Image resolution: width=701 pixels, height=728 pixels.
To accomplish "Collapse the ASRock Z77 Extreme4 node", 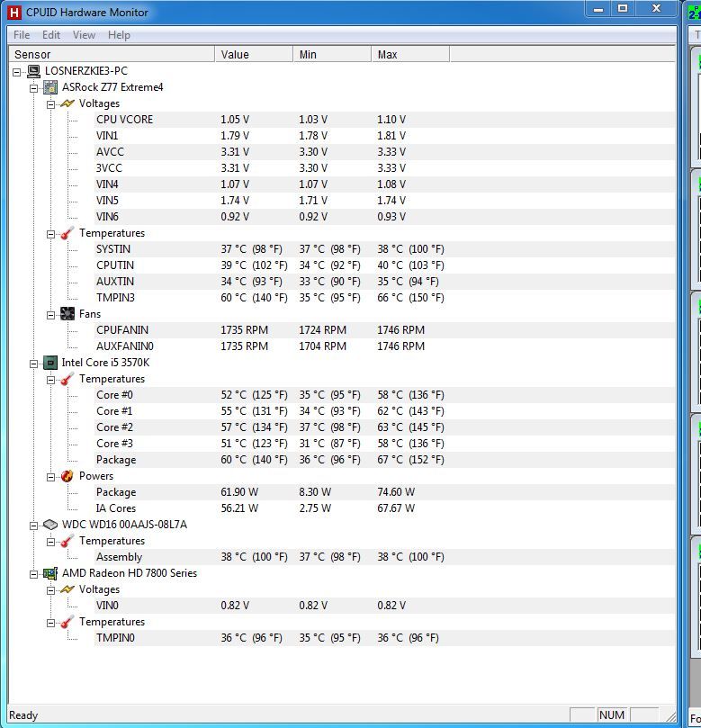I will tap(34, 87).
